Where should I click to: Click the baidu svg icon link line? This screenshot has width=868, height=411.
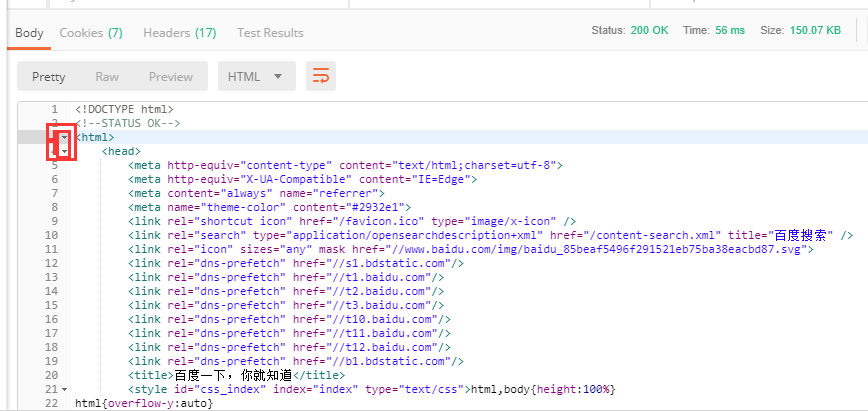pos(471,249)
